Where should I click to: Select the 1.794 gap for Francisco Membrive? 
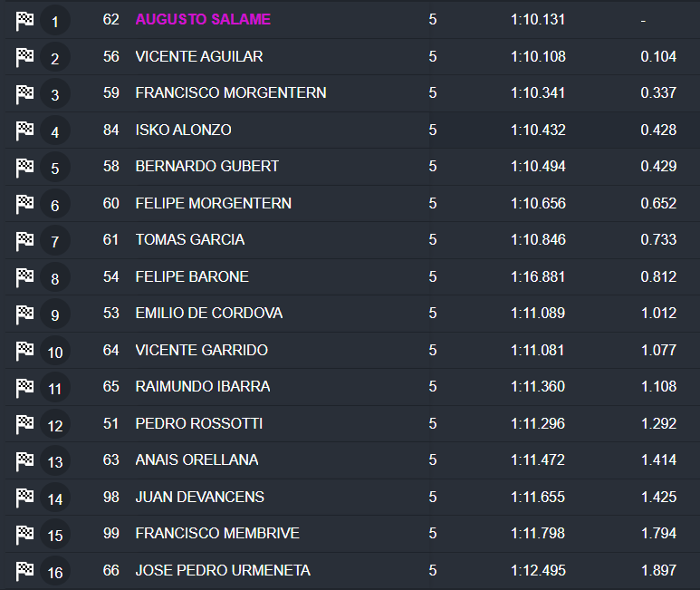click(x=658, y=533)
